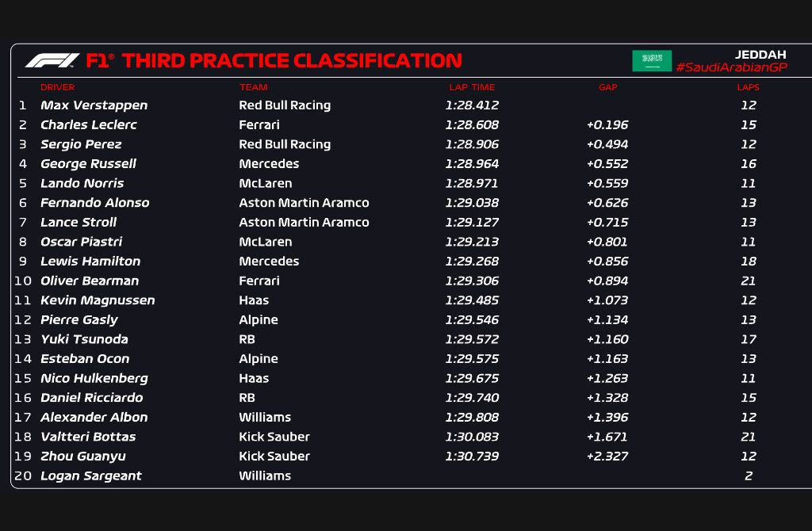Click the GAP column header
Image resolution: width=812 pixels, height=531 pixels.
607,87
